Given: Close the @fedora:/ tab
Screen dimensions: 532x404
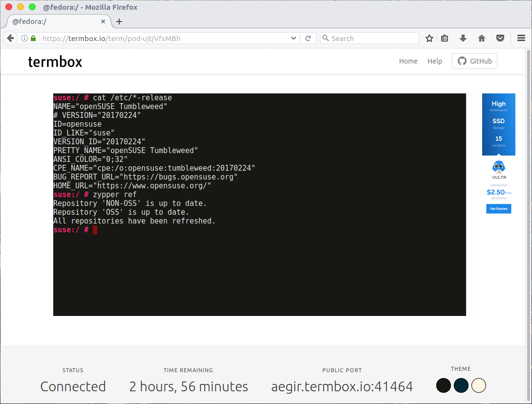Looking at the screenshot, I should 103,22.
